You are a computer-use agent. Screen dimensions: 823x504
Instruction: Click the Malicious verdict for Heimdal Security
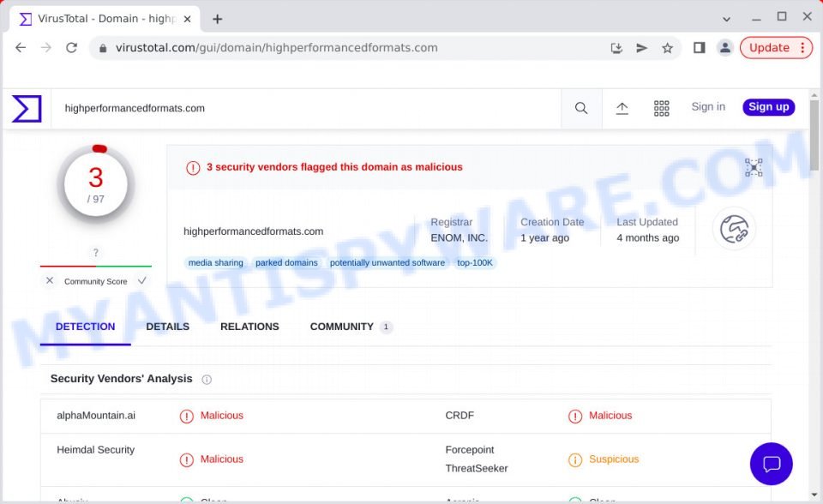pos(221,459)
